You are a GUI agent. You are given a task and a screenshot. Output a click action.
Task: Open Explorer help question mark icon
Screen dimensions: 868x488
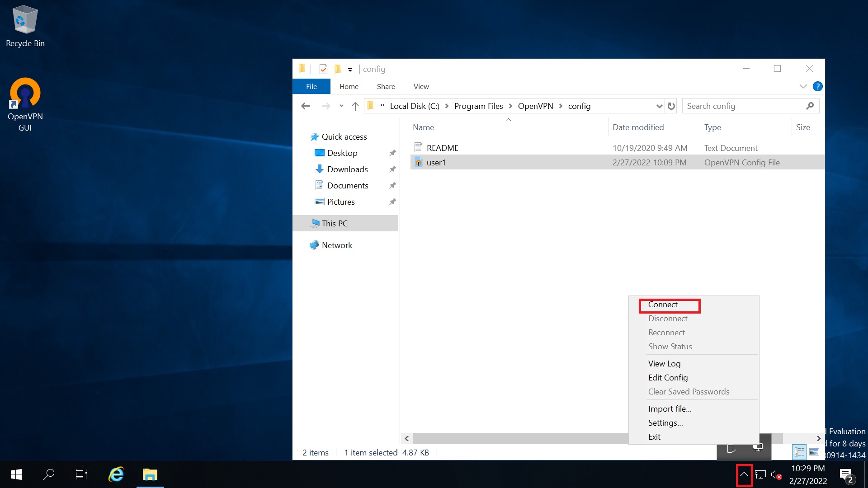pos(817,86)
